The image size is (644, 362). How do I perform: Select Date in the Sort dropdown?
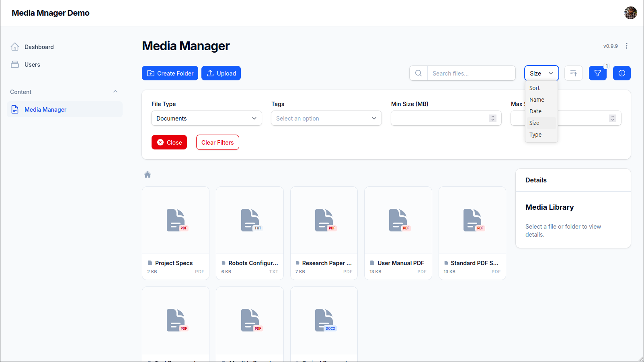coord(535,111)
